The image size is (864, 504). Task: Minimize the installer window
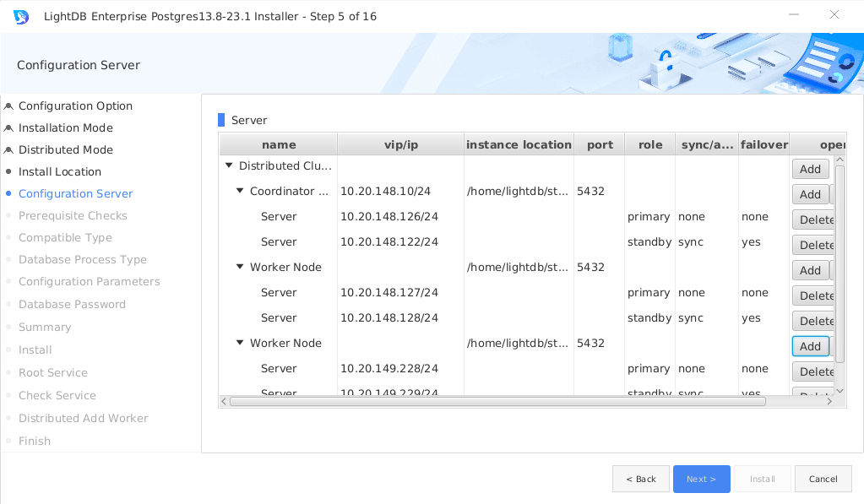click(x=793, y=14)
